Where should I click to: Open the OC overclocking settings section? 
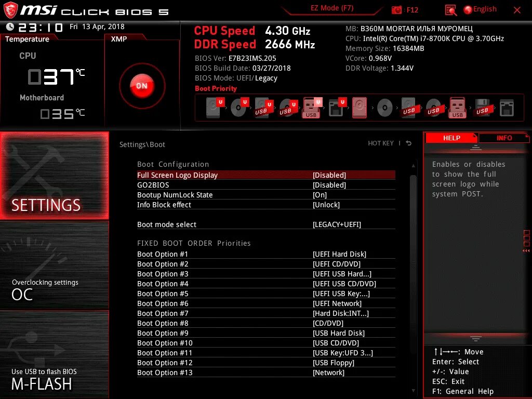[x=54, y=265]
